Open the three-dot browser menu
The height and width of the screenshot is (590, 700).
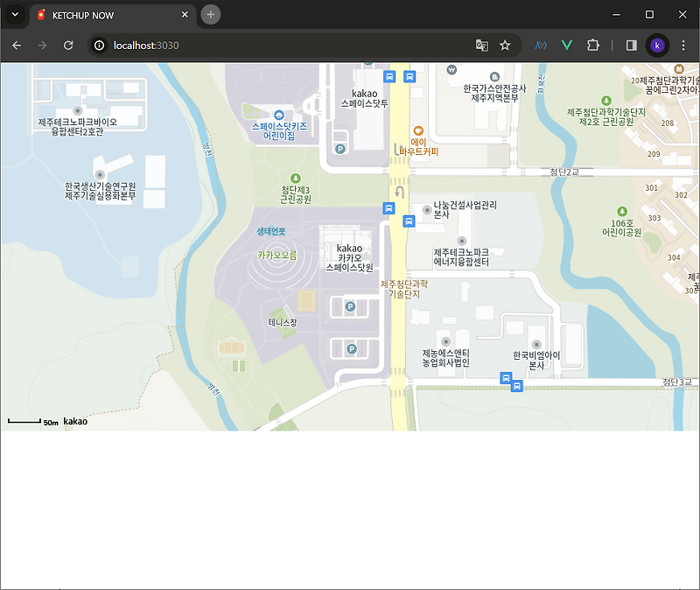tap(683, 45)
